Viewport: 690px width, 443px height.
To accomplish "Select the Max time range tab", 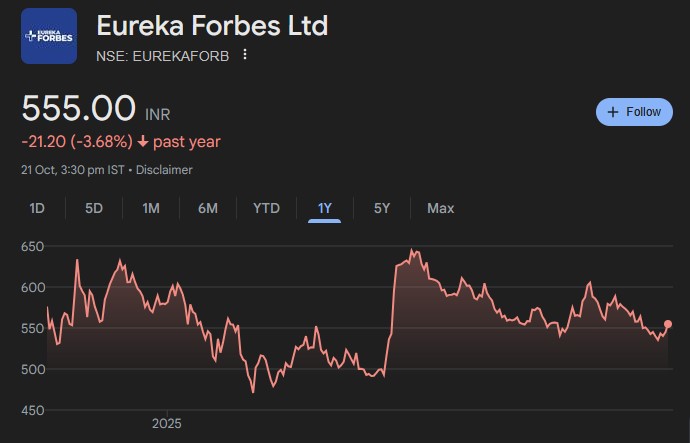I will 440,208.
